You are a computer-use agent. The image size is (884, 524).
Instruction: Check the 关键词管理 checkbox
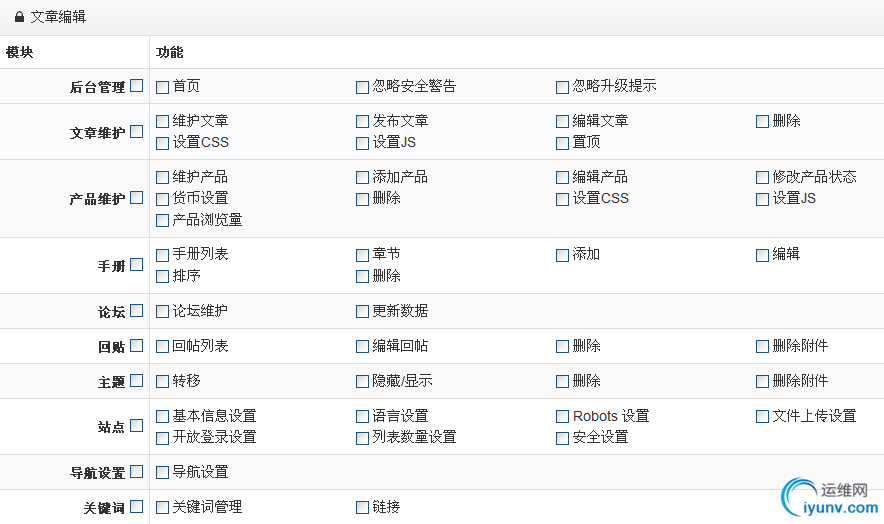click(162, 507)
